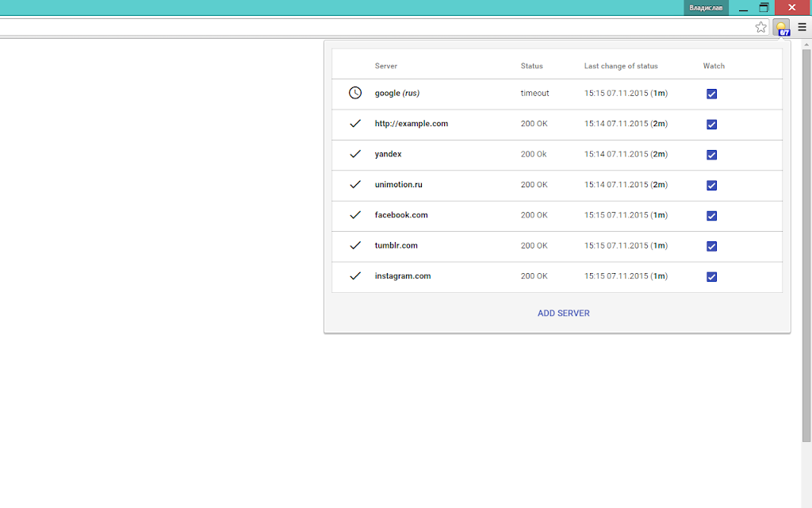
Task: Restore down the browser window
Action: point(764,8)
